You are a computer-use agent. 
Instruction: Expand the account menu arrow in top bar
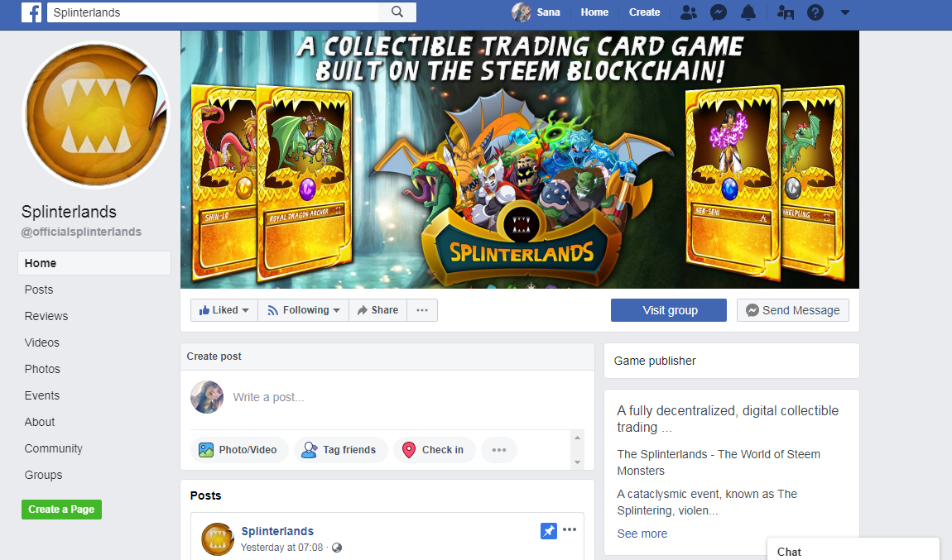[845, 12]
